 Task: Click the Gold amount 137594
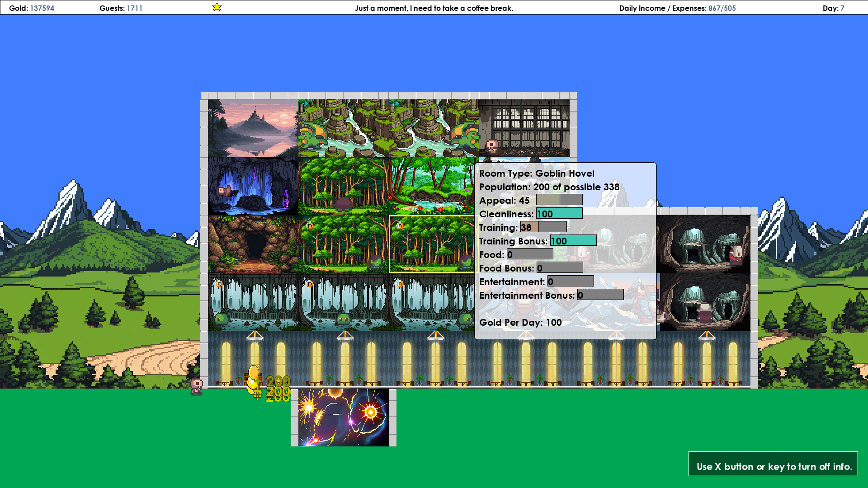coord(42,8)
